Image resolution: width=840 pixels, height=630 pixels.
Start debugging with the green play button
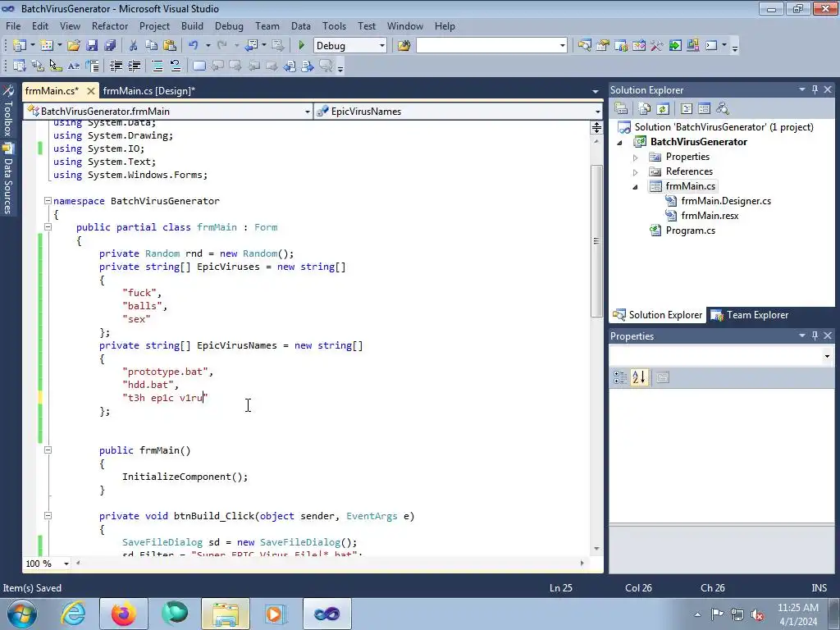[301, 46]
